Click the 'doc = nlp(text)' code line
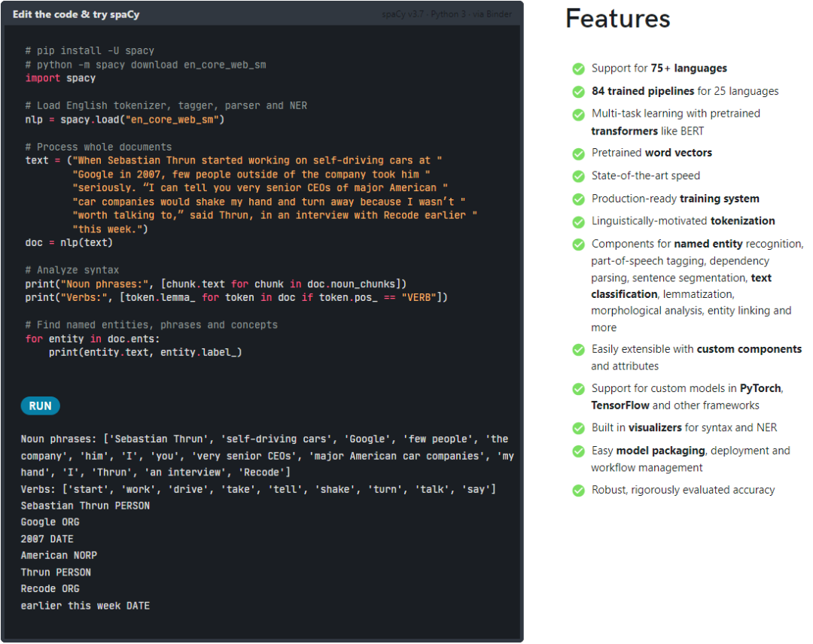The height and width of the screenshot is (644, 813). [69, 242]
